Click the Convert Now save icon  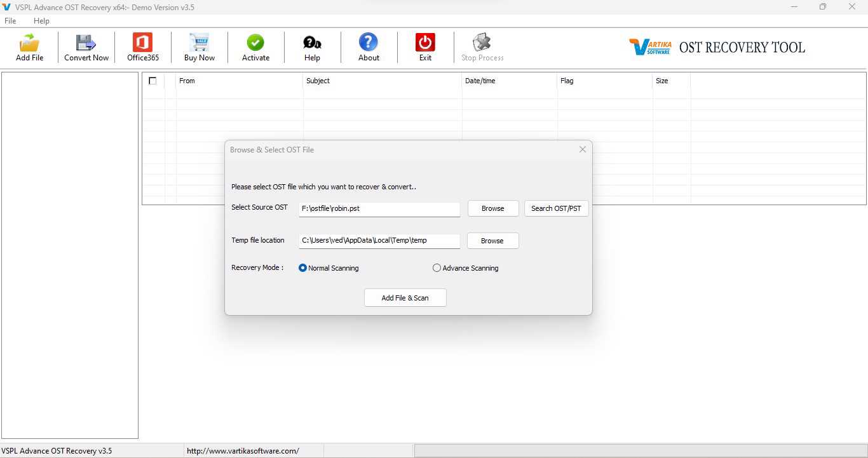(86, 43)
